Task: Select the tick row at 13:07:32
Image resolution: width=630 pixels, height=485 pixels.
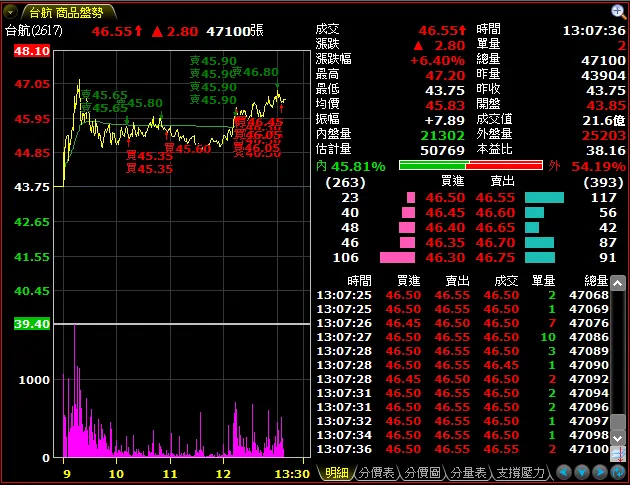Action: click(x=462, y=421)
